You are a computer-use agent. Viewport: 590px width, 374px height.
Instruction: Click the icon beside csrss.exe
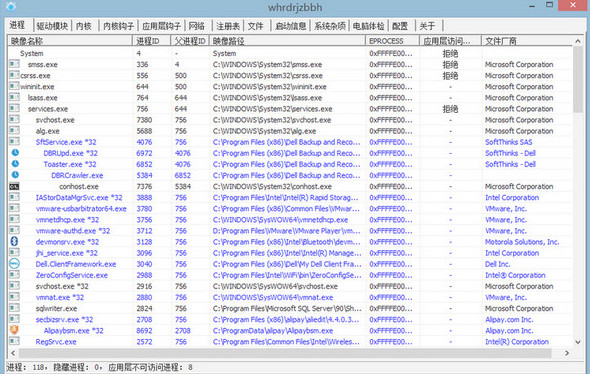[x=14, y=75]
